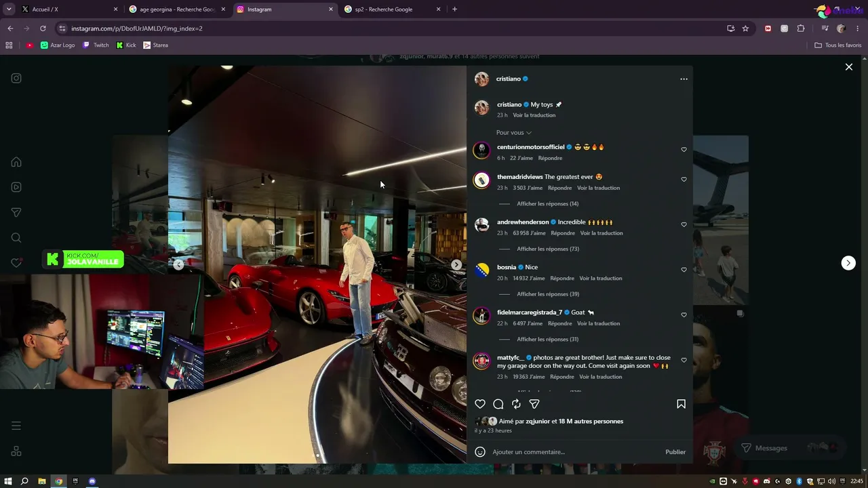
Task: Open a new browser tab
Action: [x=454, y=9]
